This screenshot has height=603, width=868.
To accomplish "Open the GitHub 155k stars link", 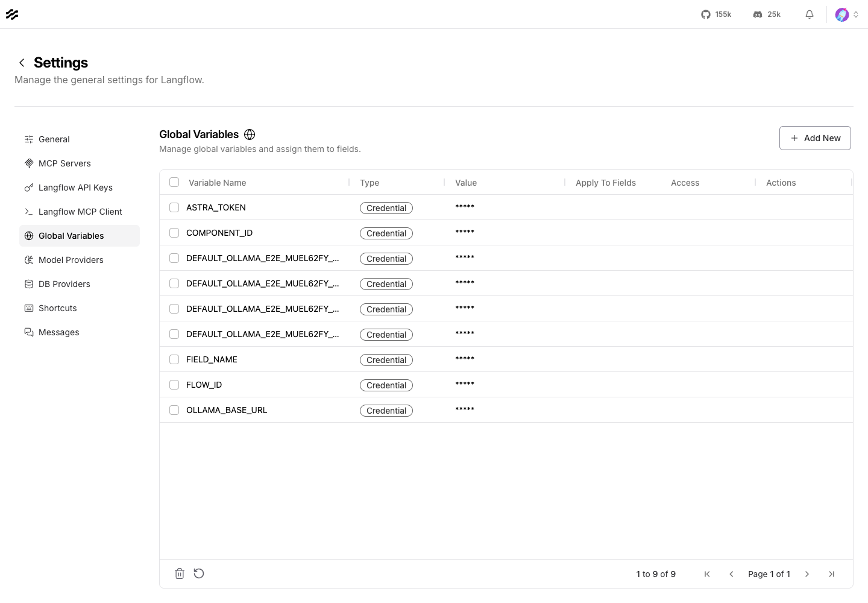I will (x=716, y=14).
